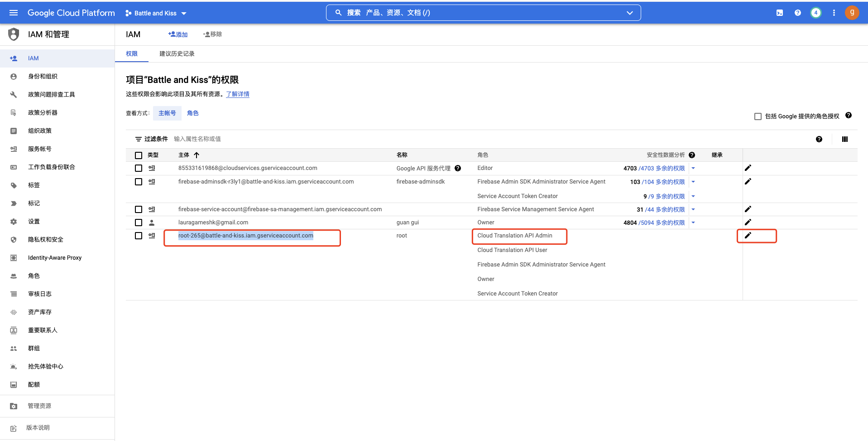868x441 pixels.
Task: Select the cloudservices account row checkbox
Action: pos(139,168)
